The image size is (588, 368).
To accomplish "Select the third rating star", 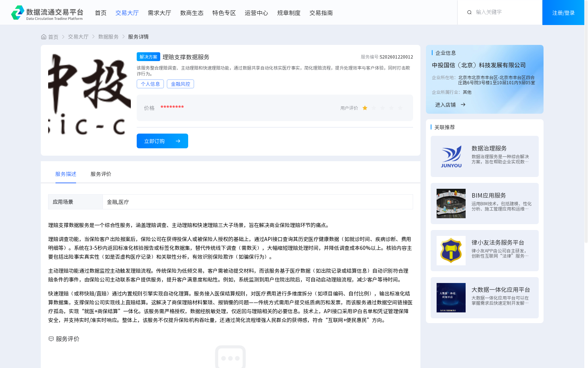I will pyautogui.click(x=383, y=108).
